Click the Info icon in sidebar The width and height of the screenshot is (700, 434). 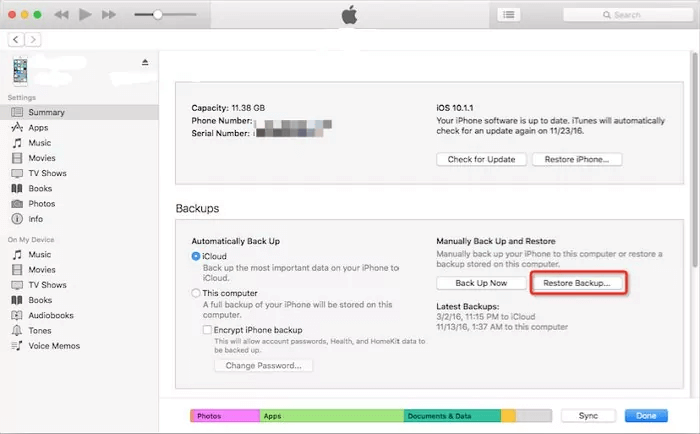tap(17, 219)
